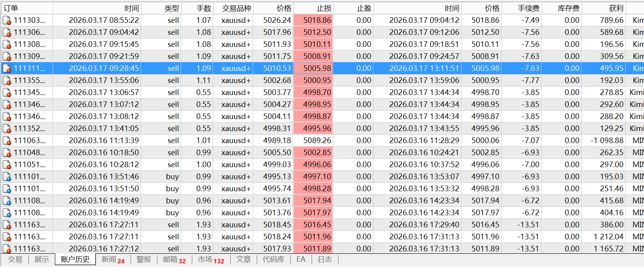
Task: Open the 市场 tab
Action: coord(211,260)
